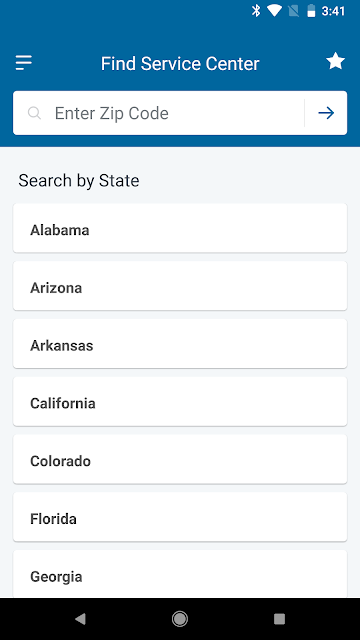Choose Arkansas in the state list
Image resolution: width=360 pixels, height=640 pixels.
click(180, 344)
